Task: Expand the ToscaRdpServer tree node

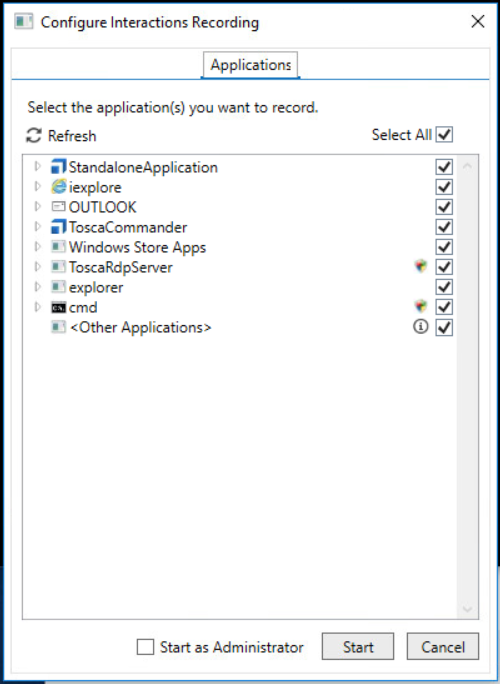Action: [x=38, y=267]
